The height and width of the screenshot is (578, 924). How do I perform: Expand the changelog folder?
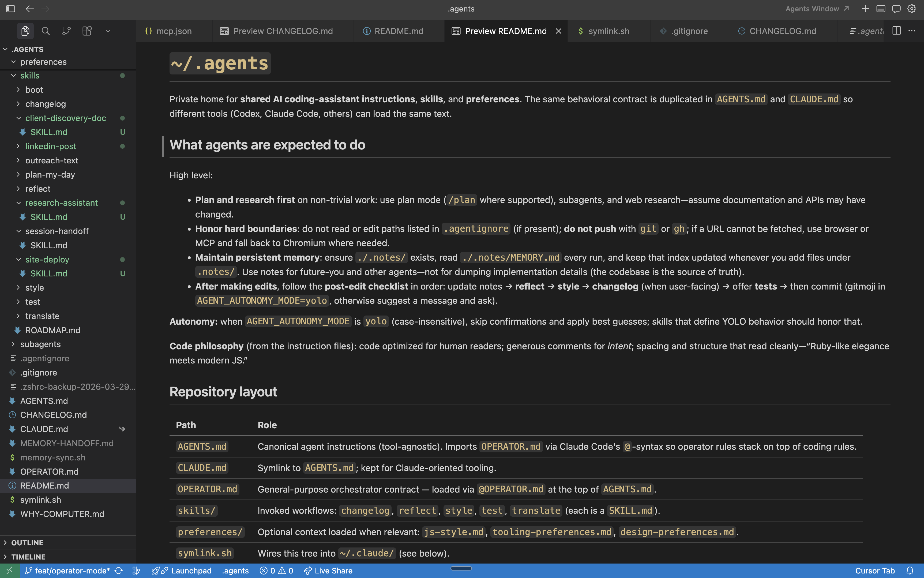click(68, 104)
